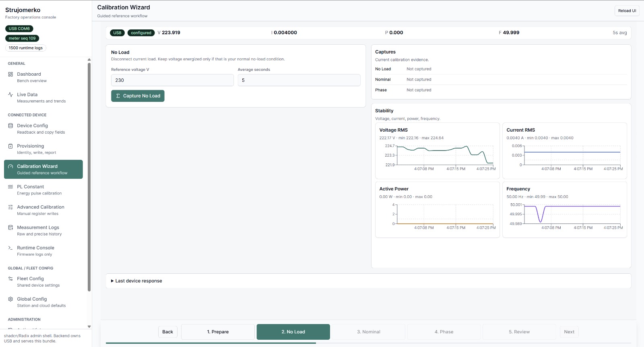Screen dimensions: 644x347
Task: Click the meter seq 109 badge
Action: pyautogui.click(x=22, y=38)
